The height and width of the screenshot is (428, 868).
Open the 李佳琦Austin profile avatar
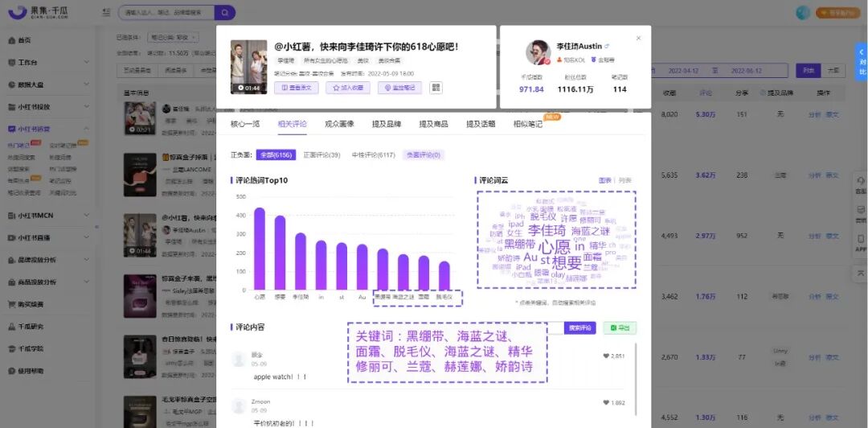(x=537, y=52)
